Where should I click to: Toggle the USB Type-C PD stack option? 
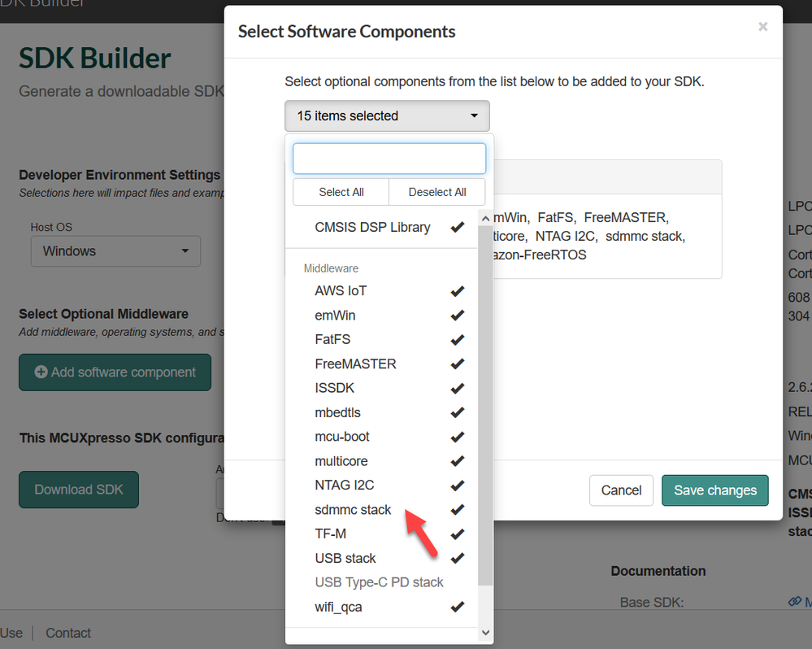point(379,582)
